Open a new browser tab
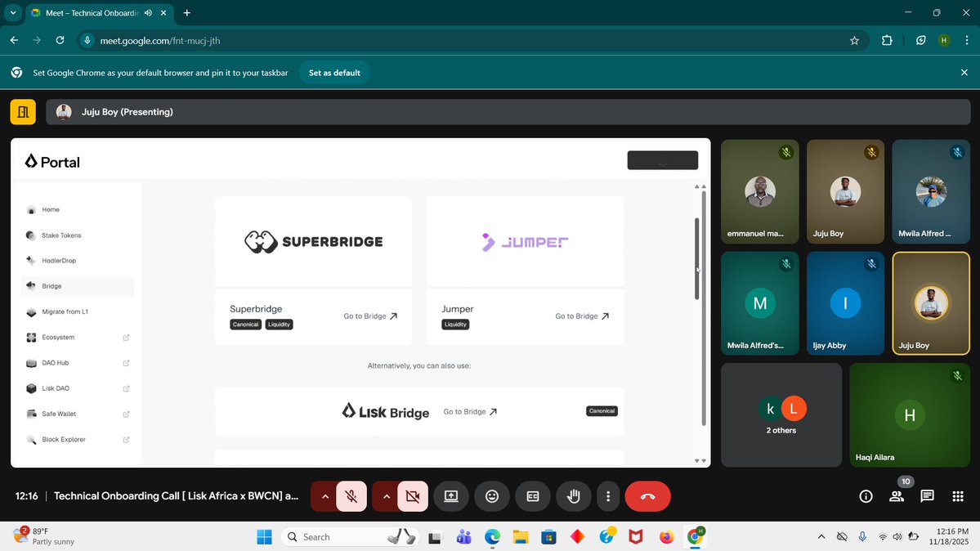Image resolution: width=980 pixels, height=551 pixels. [187, 12]
